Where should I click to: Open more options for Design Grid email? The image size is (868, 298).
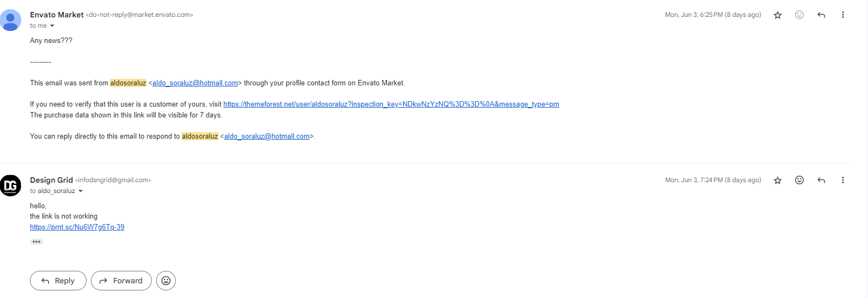(843, 180)
